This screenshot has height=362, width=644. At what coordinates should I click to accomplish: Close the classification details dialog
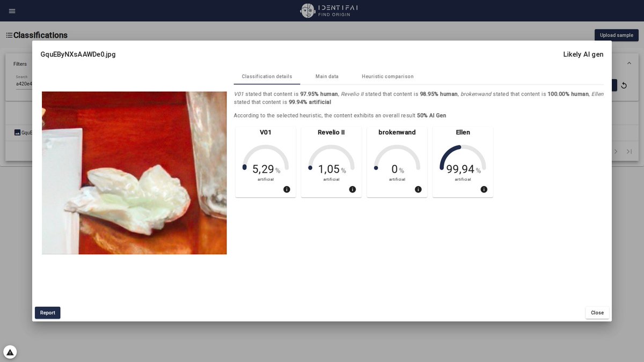(x=597, y=312)
